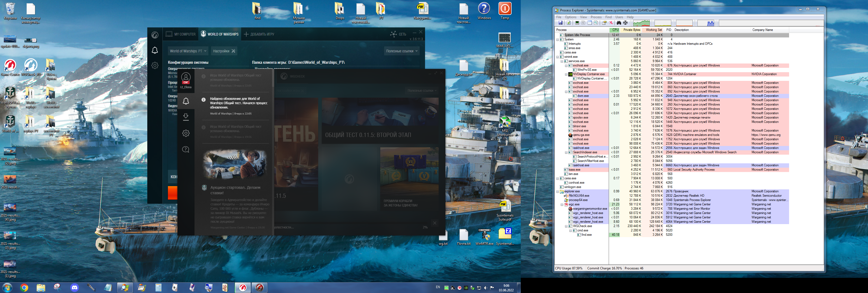The image size is (868, 293).
Task: Close the Настройки settings tab
Action: coord(233,51)
